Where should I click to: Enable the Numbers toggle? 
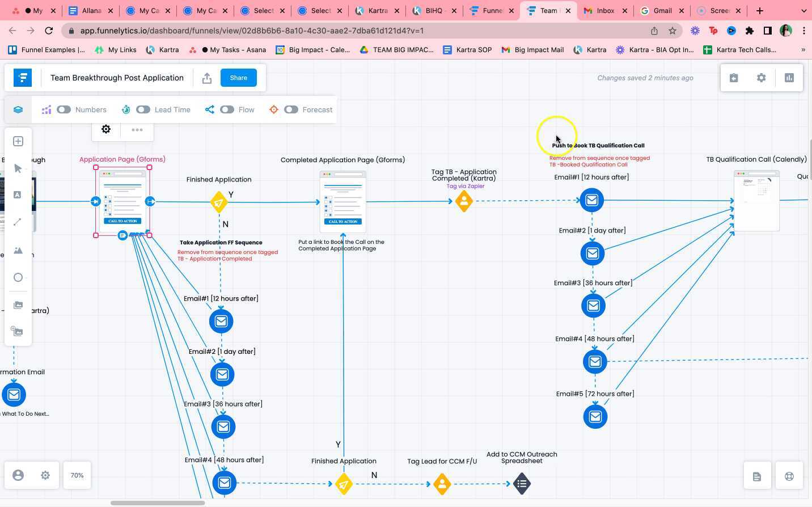pos(64,109)
